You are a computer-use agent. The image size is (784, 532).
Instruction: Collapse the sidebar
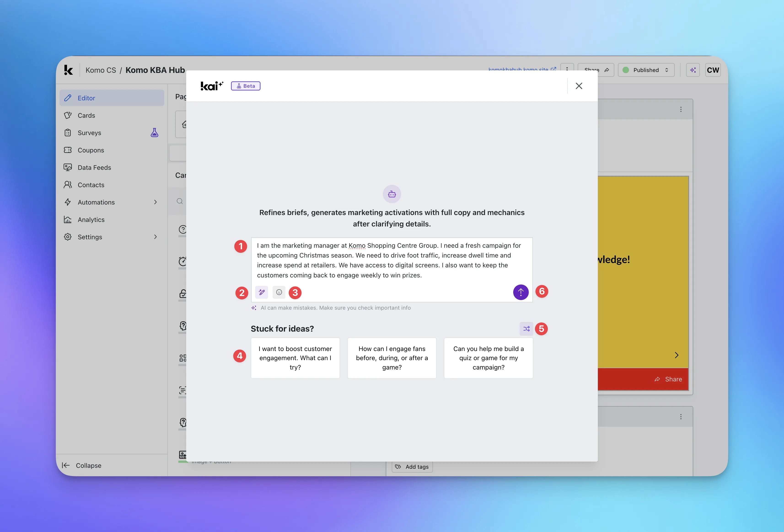click(x=82, y=465)
